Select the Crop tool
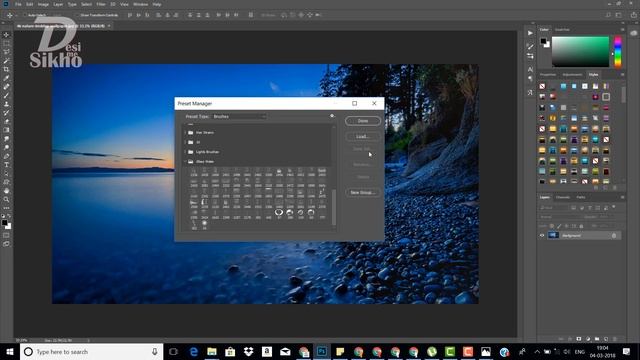The width and height of the screenshot is (640, 360). tap(6, 69)
